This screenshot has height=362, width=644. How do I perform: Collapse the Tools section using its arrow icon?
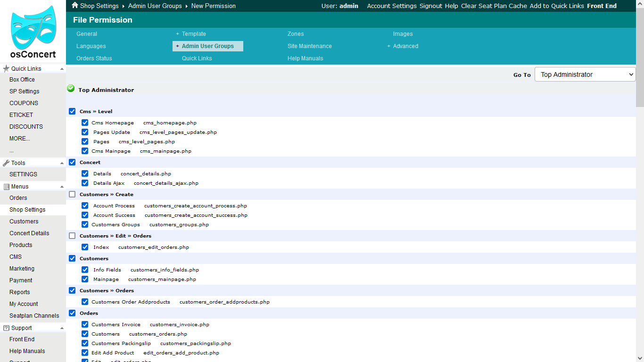pyautogui.click(x=61, y=163)
